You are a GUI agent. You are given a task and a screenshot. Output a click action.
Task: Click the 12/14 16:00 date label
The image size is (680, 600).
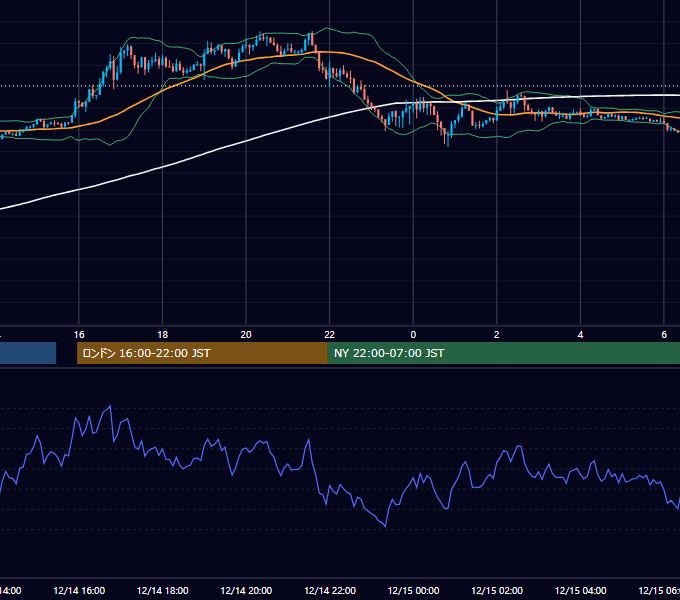79,591
